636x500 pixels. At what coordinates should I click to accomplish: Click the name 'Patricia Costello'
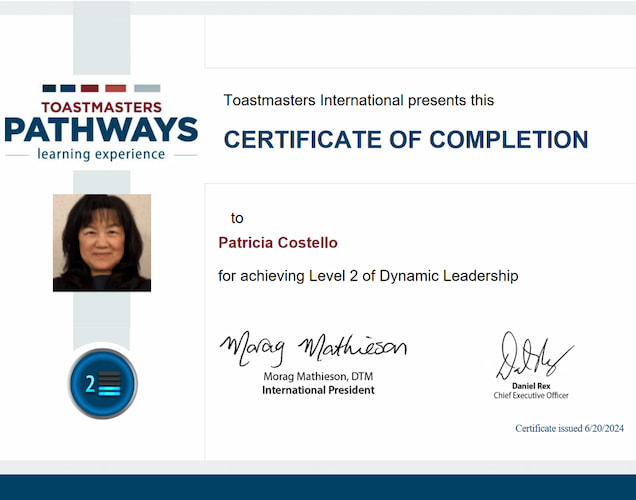click(x=278, y=242)
